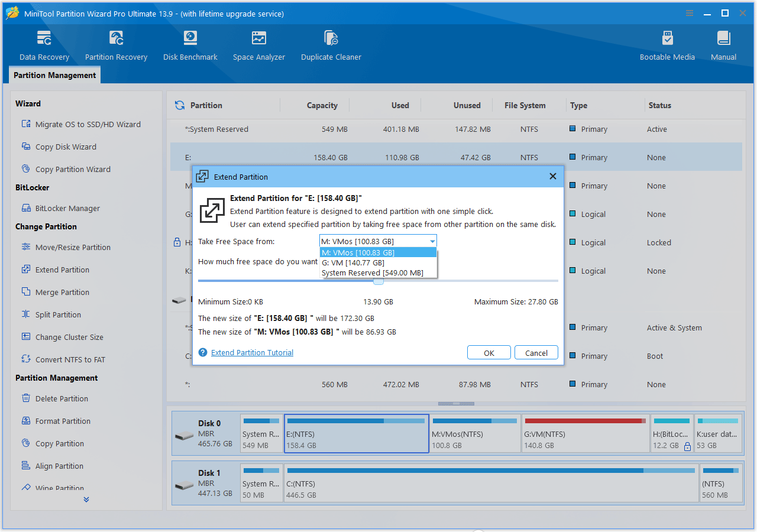The width and height of the screenshot is (757, 532).
Task: Create Bootable Media
Action: [x=667, y=46]
